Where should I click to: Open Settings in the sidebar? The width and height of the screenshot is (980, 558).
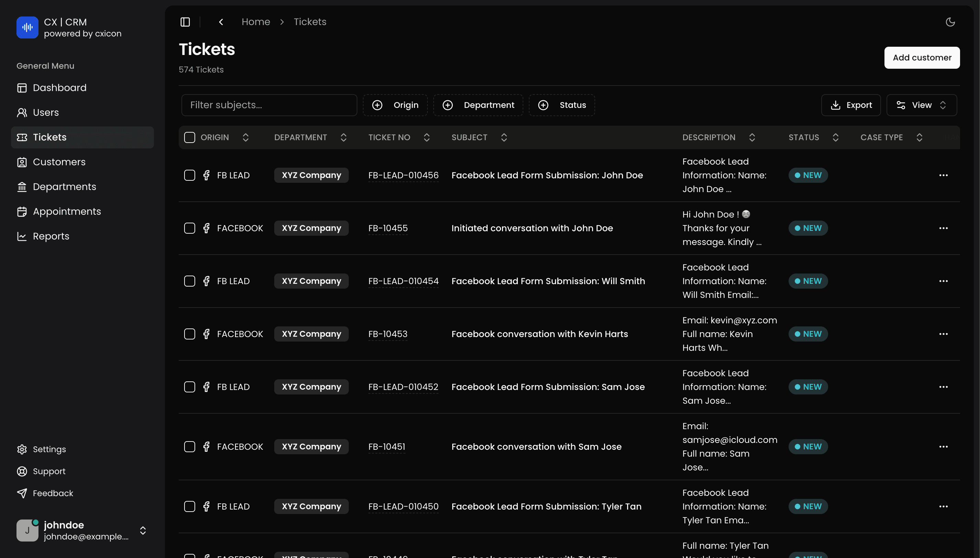pyautogui.click(x=82, y=449)
